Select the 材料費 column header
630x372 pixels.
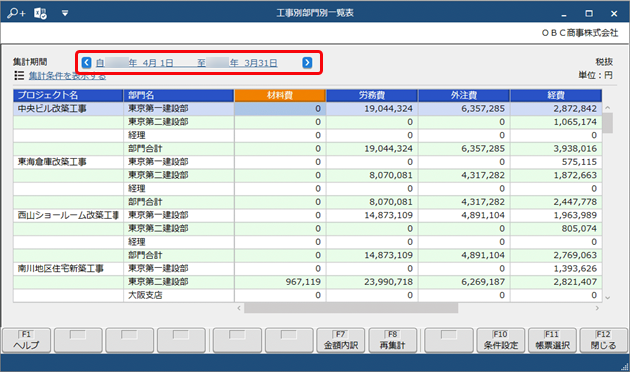pyautogui.click(x=280, y=95)
